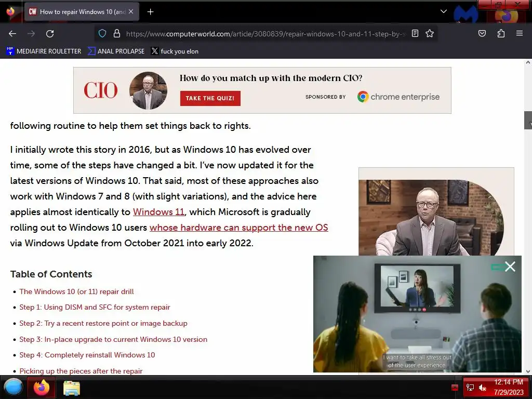Screen dimensions: 532x399
Task: Save page to Pocket
Action: pyautogui.click(x=482, y=33)
